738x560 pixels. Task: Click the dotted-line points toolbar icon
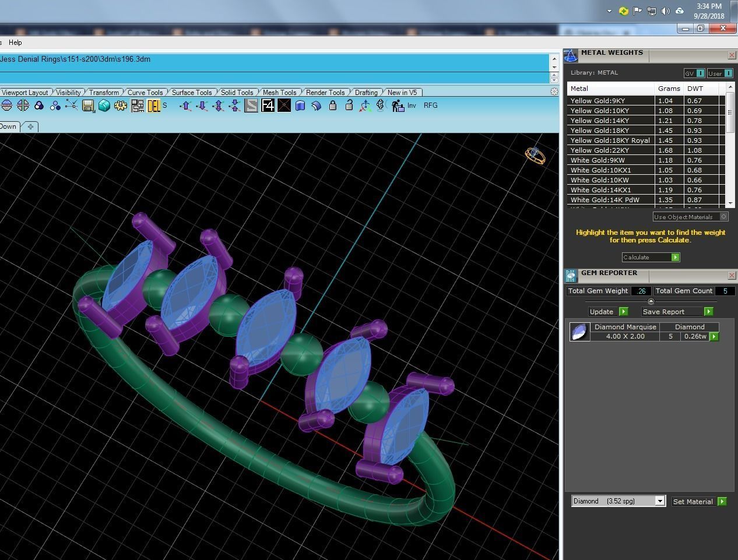click(x=72, y=105)
